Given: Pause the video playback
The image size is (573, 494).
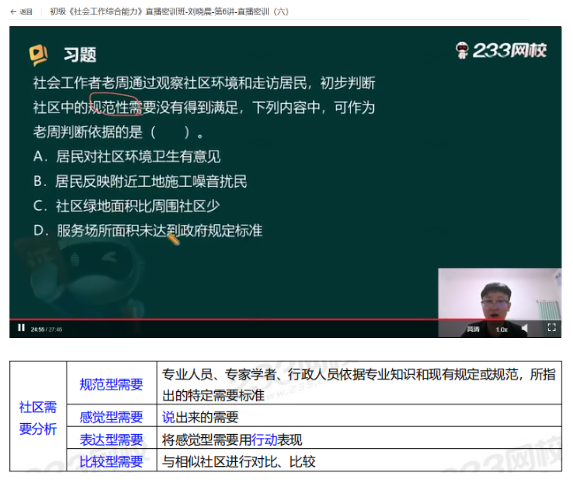Looking at the screenshot, I should (21, 328).
